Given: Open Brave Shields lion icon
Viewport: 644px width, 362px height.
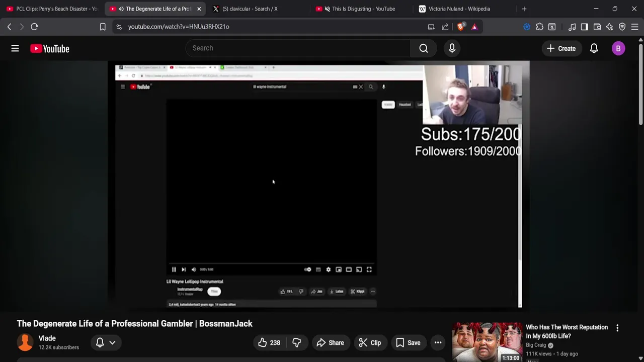Looking at the screenshot, I should [460, 27].
